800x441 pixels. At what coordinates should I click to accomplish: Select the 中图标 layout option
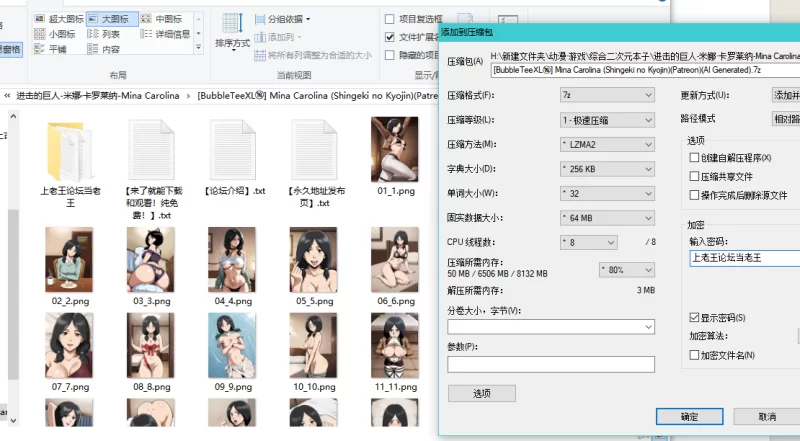tap(162, 19)
